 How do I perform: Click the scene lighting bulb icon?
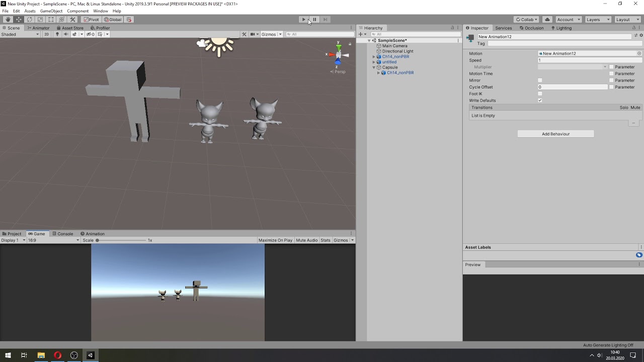[58, 34]
